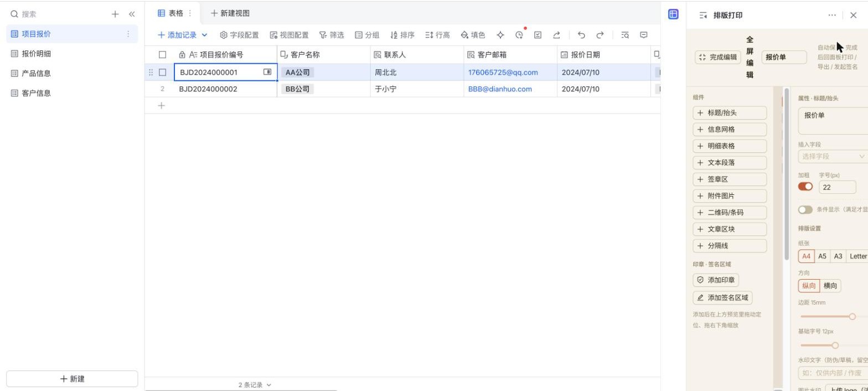The image size is (868, 391).
Task: Add a 信息网格 component
Action: point(730,130)
